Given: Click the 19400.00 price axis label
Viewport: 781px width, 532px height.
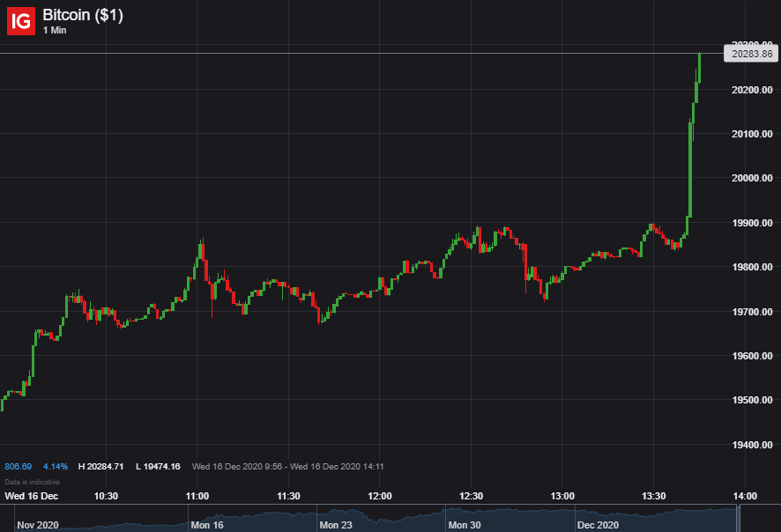Looking at the screenshot, I should coord(752,445).
